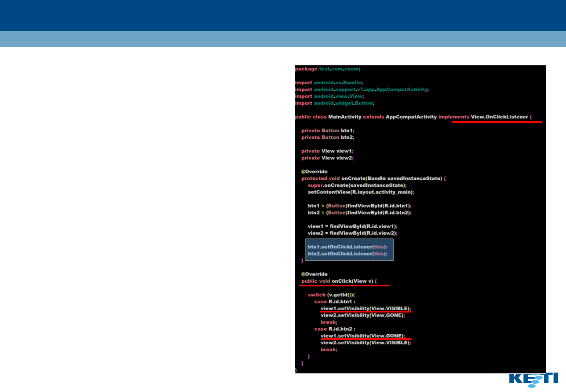Screen dimensions: 566x392
Task: Click 'MainActivity' in the class declaration
Action: [345, 117]
